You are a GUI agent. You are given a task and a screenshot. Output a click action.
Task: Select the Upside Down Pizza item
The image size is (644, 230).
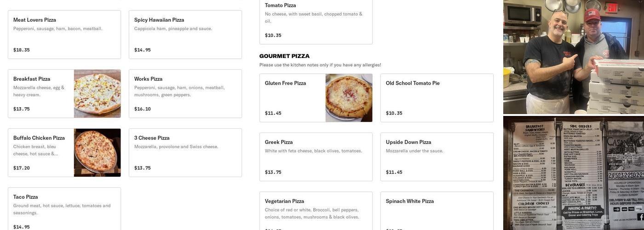[x=437, y=157]
